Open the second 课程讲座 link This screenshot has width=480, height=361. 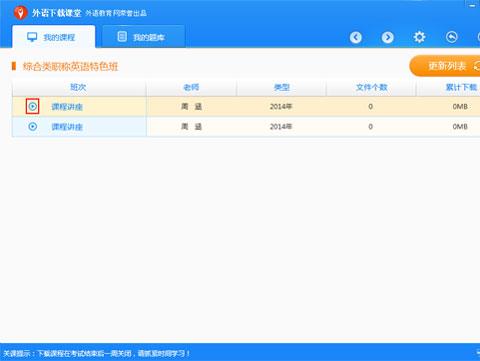coord(67,127)
